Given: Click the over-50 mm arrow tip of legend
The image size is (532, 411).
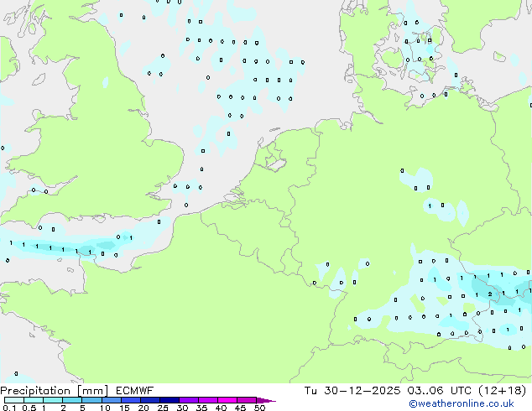Looking at the screenshot, I should coord(266,400).
